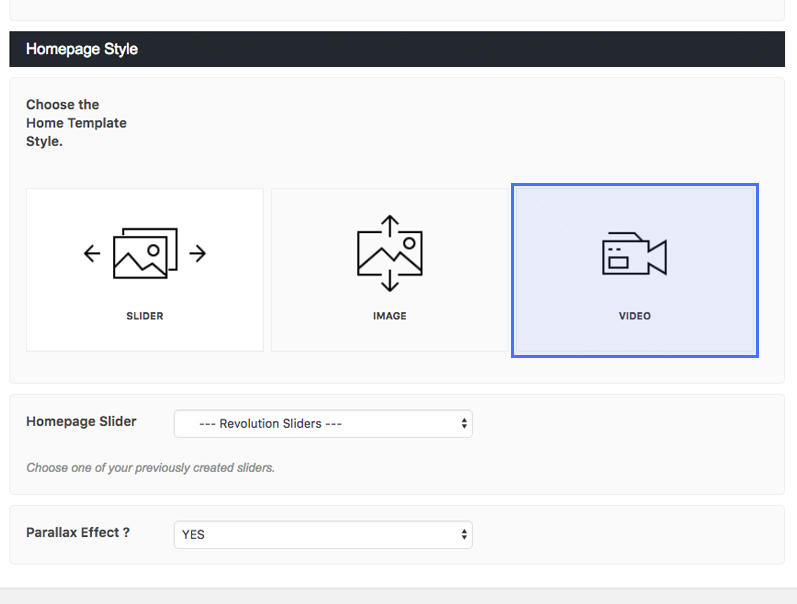
Task: Click the video camera icon
Action: pyautogui.click(x=634, y=254)
